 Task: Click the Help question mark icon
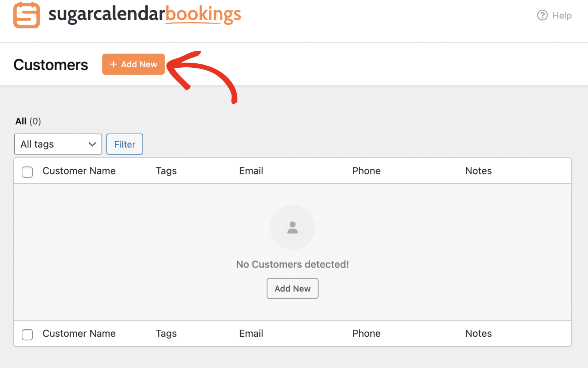point(542,15)
